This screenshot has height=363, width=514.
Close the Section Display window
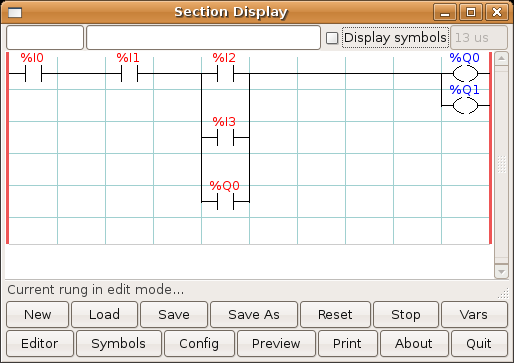point(497,13)
